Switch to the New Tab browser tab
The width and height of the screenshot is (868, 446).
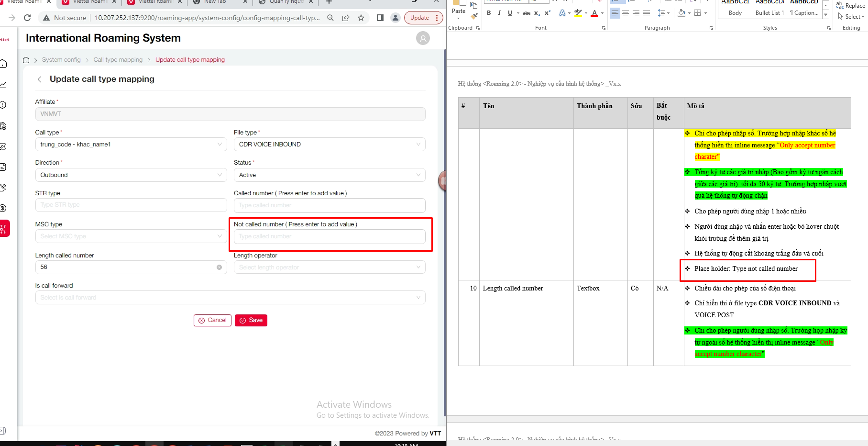pyautogui.click(x=215, y=2)
